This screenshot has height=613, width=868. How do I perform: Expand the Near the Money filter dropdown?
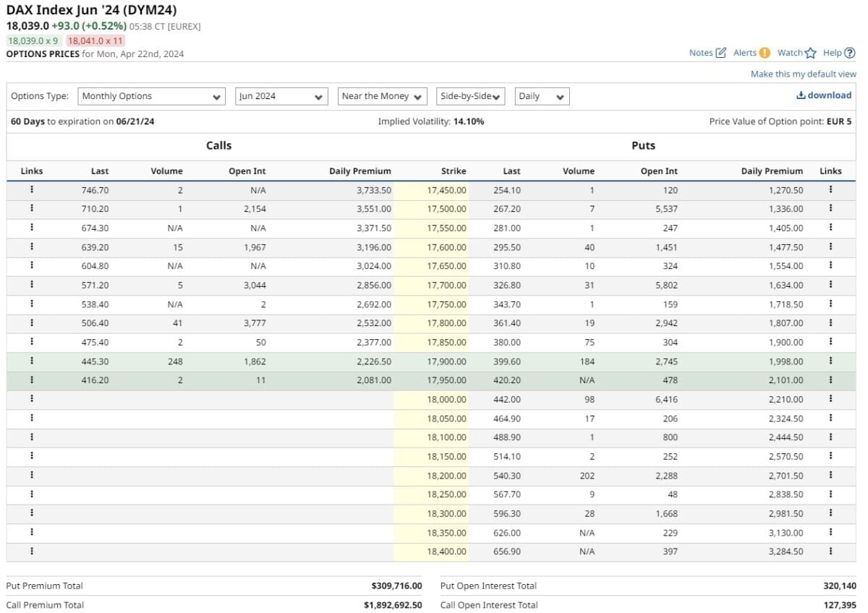coord(382,95)
